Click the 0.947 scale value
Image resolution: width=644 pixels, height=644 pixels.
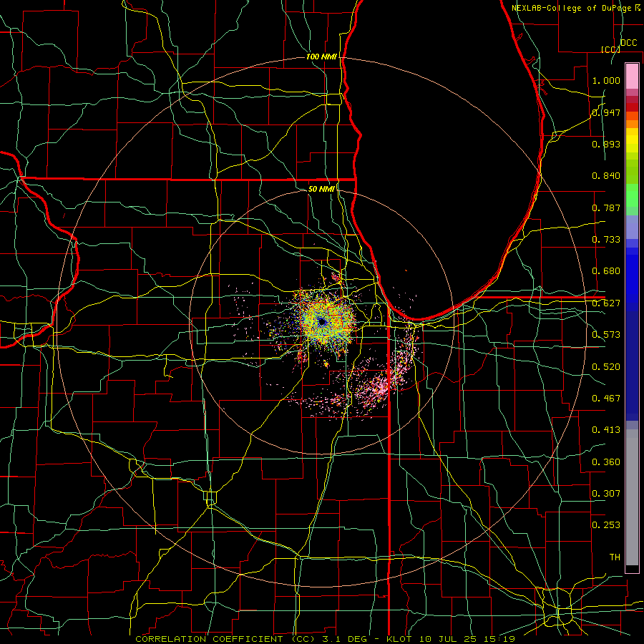606,112
